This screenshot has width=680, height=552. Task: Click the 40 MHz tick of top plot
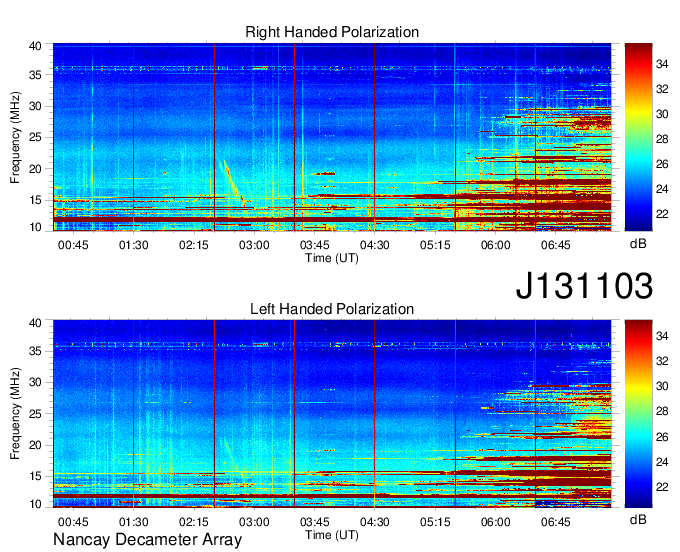35,46
